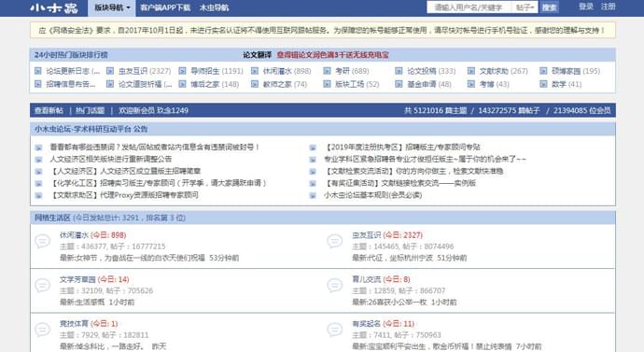Click the chat bubble icon beside 虫友互识 forum
The image size is (644, 352).
pyautogui.click(x=335, y=241)
